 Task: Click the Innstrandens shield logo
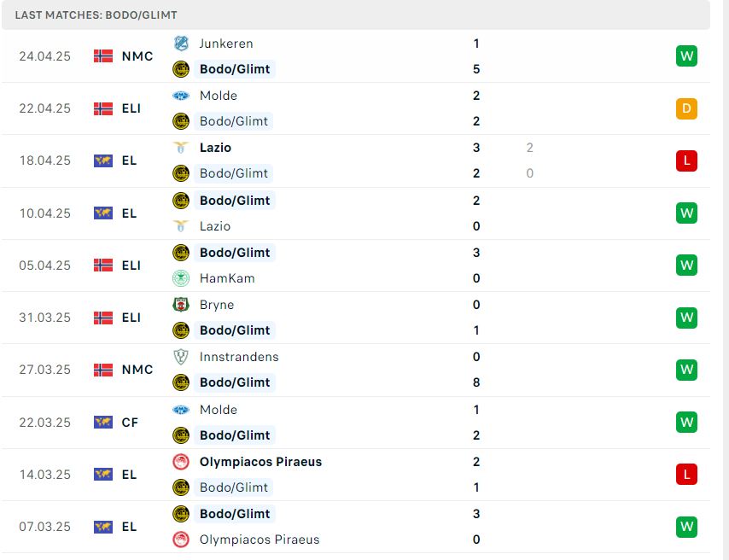(x=181, y=357)
